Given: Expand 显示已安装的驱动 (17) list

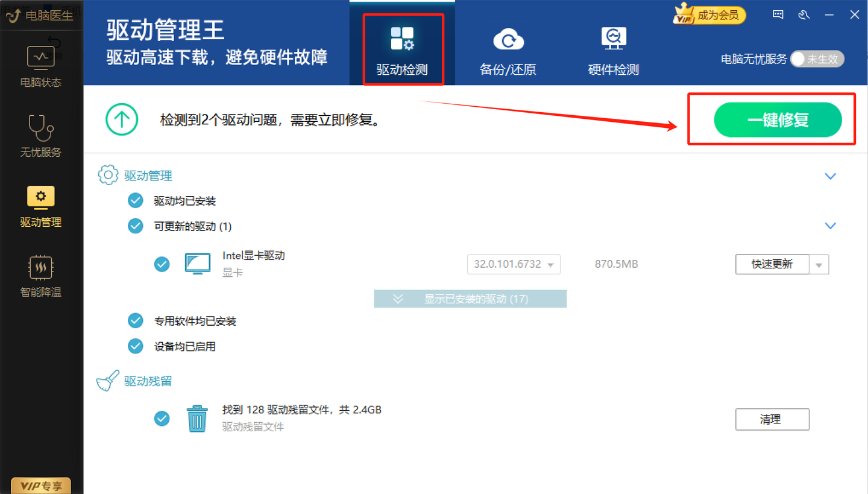Looking at the screenshot, I should 470,299.
